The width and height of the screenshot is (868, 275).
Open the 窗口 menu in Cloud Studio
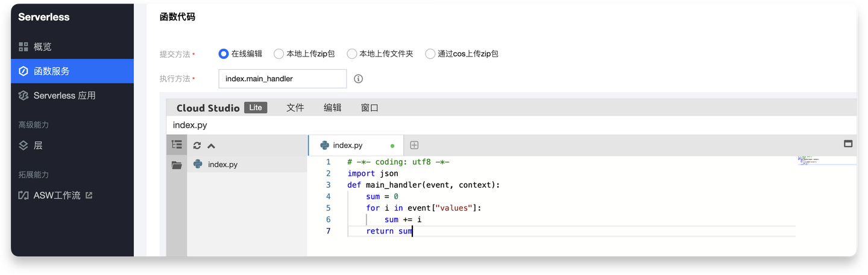370,108
